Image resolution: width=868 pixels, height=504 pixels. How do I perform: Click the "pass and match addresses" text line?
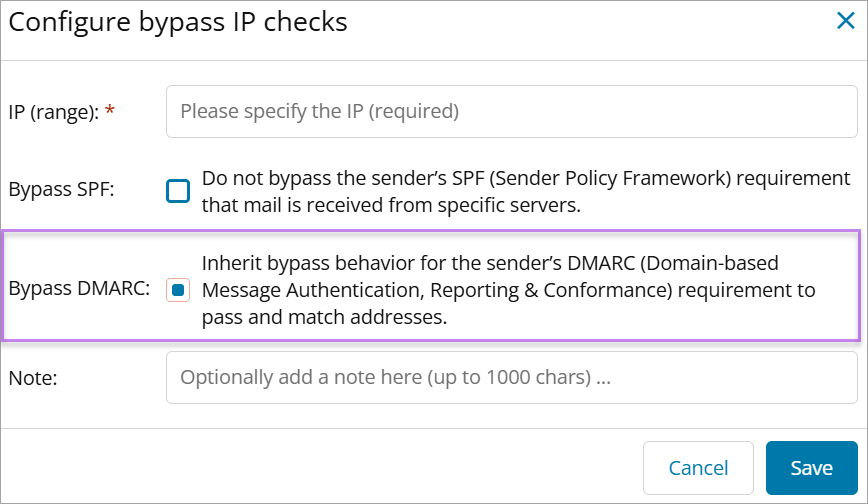[324, 318]
